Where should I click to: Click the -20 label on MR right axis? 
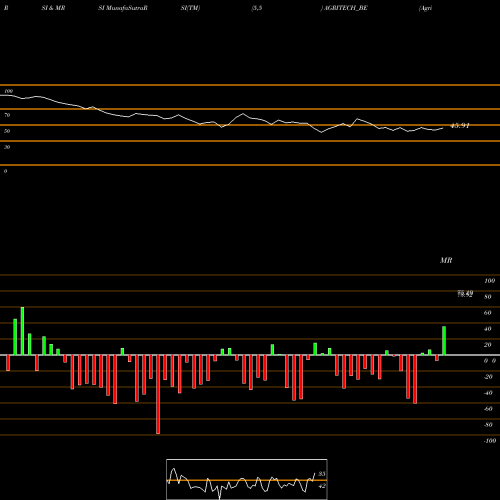(488, 377)
